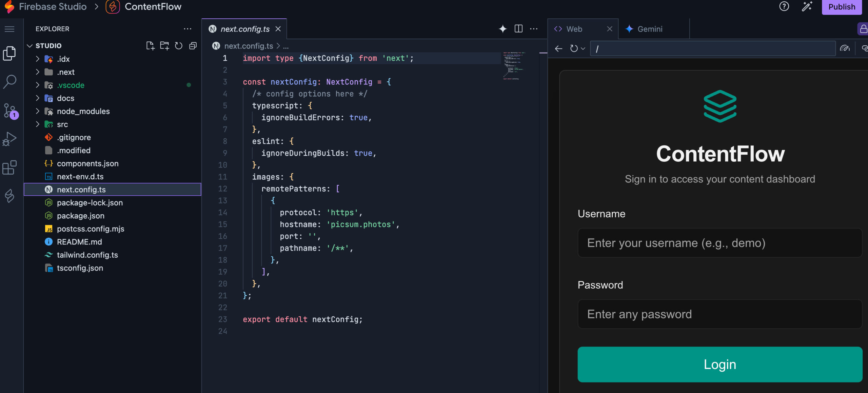This screenshot has width=868, height=393.
Task: Open the Explorer icon in the activity bar
Action: coord(9,53)
